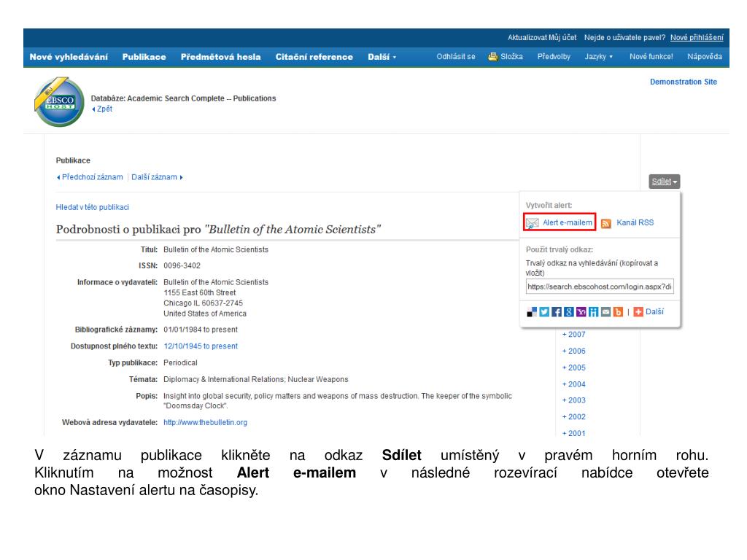This screenshot has height=560, width=747.
Task: Go to Další záznam
Action: coord(157,177)
